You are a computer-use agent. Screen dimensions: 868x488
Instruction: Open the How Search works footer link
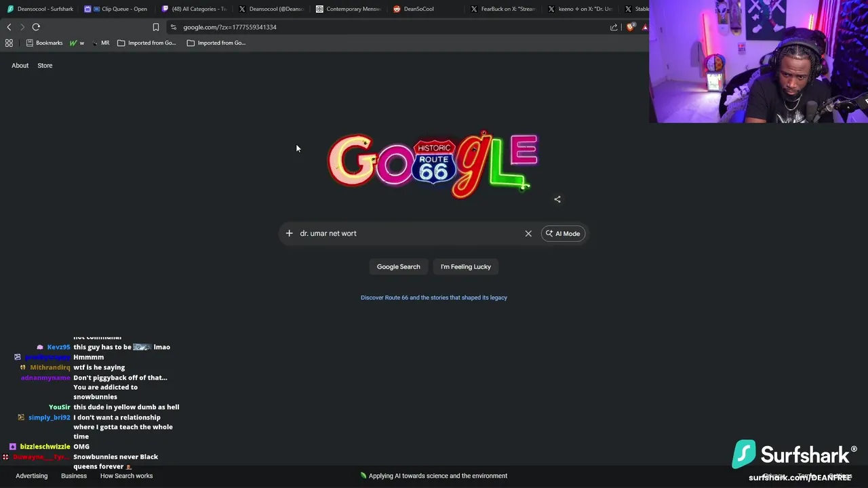point(127,476)
